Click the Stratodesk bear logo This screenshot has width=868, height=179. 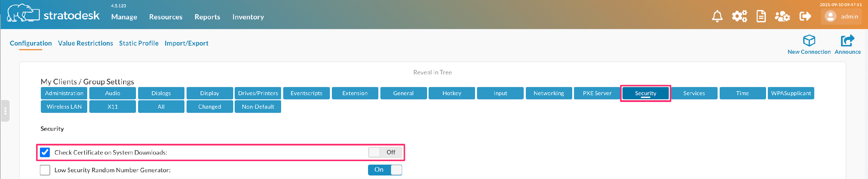click(23, 13)
